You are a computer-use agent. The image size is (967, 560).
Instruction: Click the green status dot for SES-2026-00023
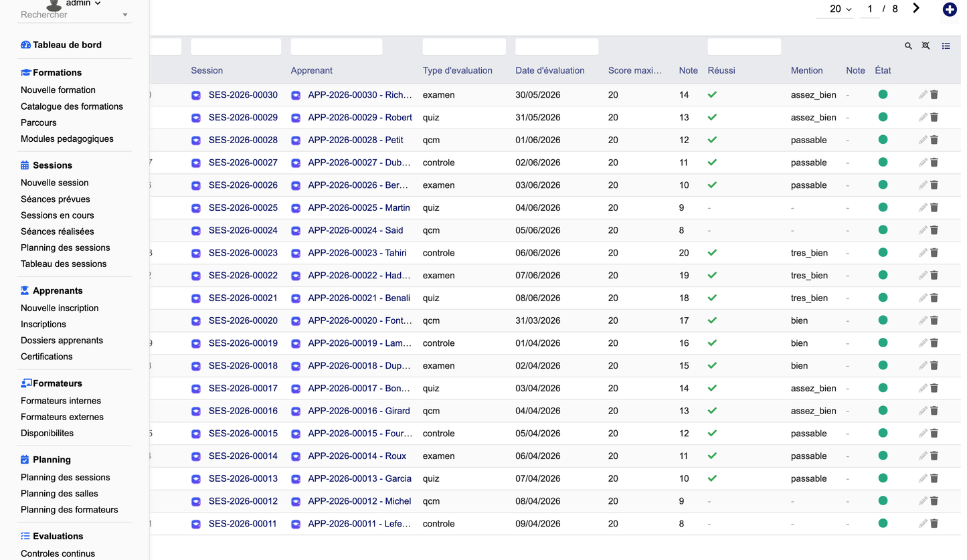click(883, 252)
